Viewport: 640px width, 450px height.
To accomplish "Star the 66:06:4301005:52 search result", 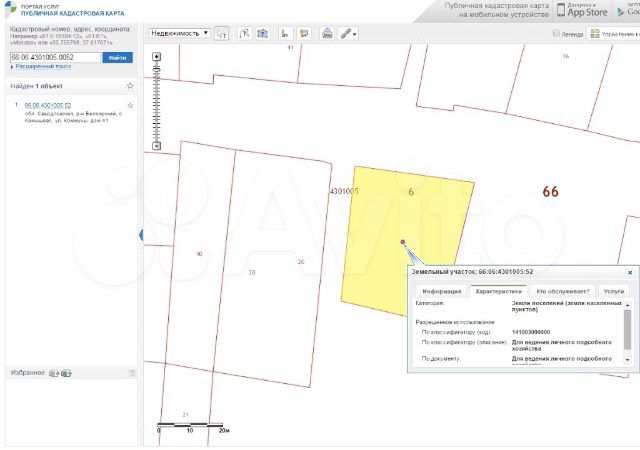I will tap(130, 105).
